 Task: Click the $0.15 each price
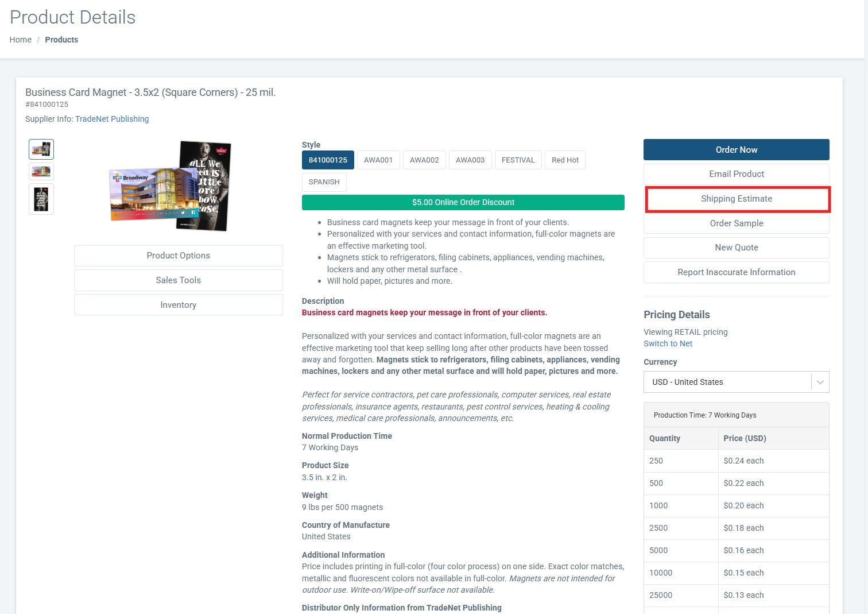744,573
